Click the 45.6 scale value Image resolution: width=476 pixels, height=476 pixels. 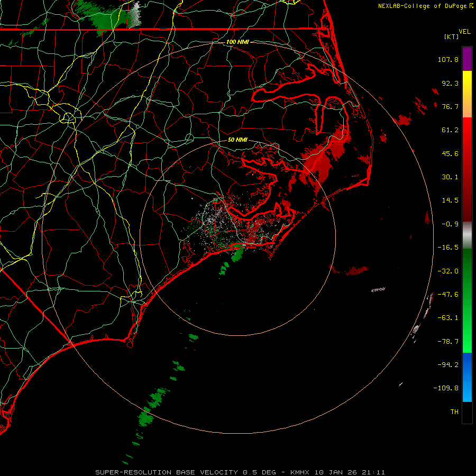(x=450, y=153)
